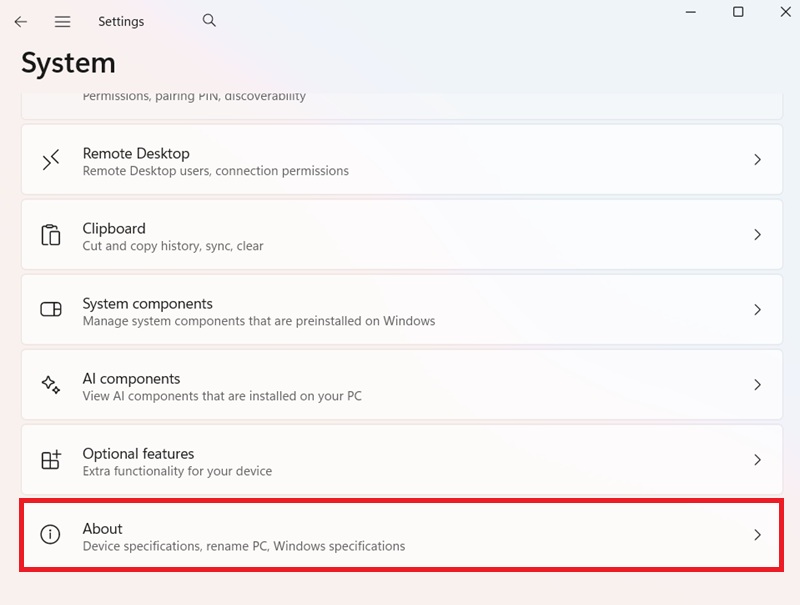Click the search icon in the title bar
The height and width of the screenshot is (605, 800).
click(x=209, y=20)
